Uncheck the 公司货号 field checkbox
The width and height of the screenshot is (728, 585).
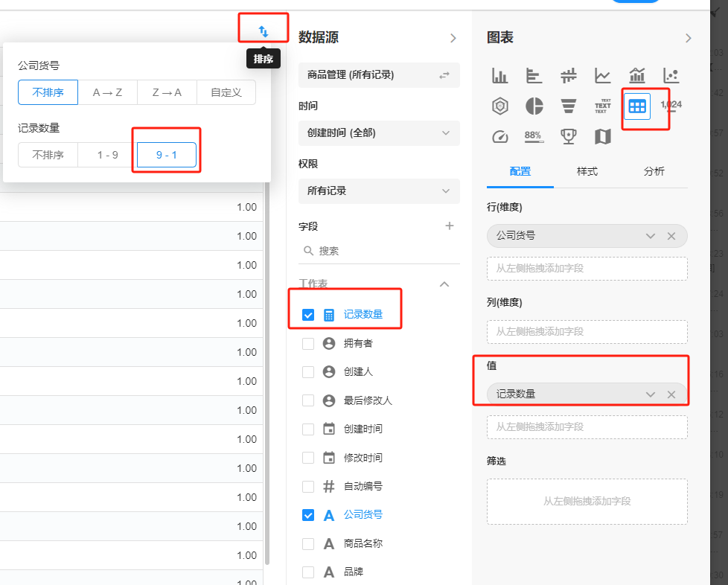coord(308,515)
